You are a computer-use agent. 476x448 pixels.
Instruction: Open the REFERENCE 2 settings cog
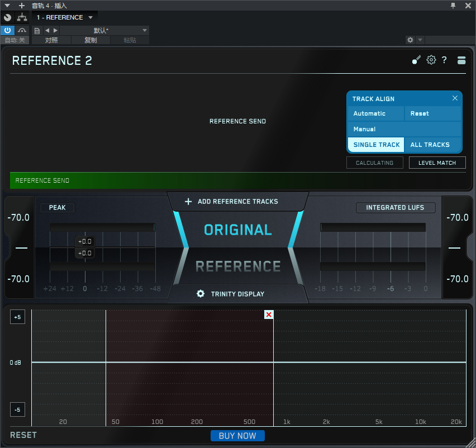(431, 60)
